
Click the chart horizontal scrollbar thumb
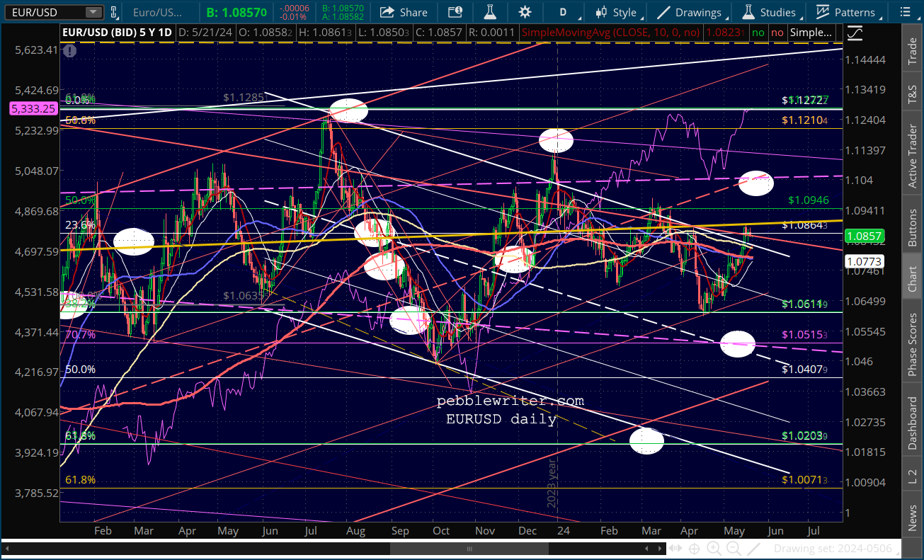(468, 549)
